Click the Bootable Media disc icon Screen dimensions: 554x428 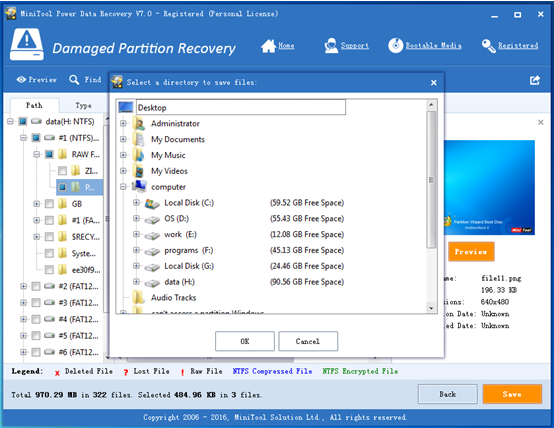click(x=395, y=46)
